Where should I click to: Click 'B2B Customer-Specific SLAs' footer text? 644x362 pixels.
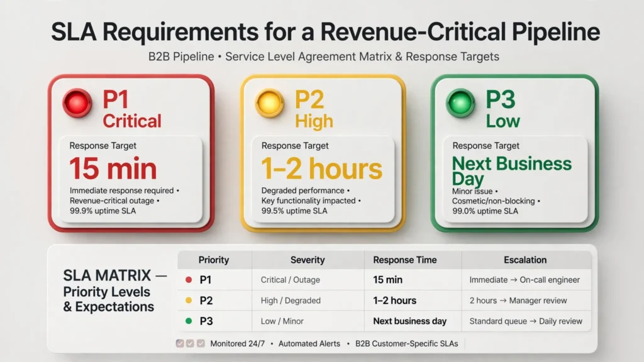click(x=407, y=344)
